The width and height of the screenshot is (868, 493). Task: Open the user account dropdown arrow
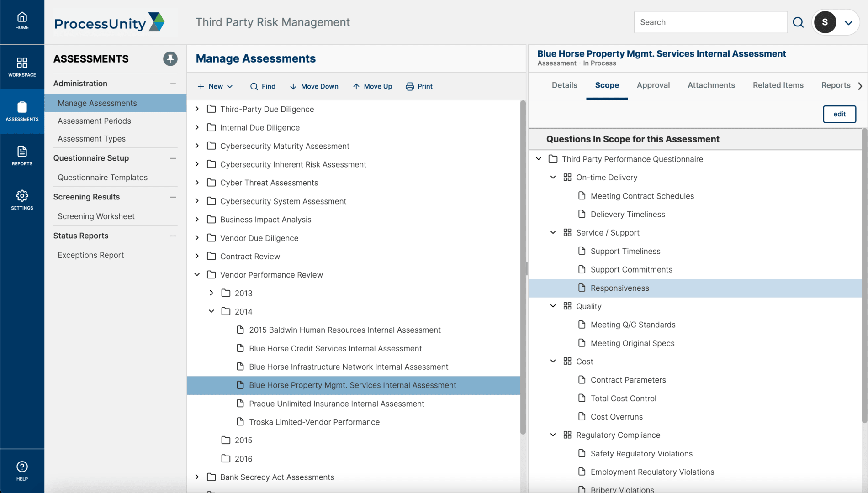(848, 23)
